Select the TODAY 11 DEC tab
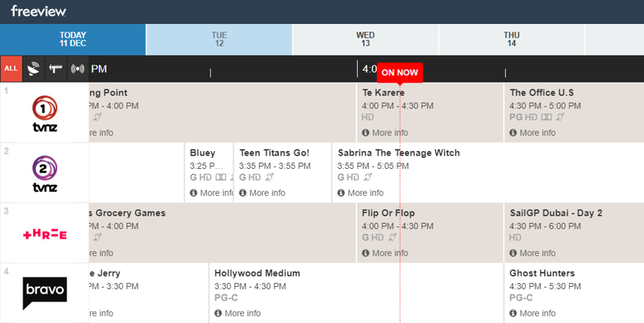The height and width of the screenshot is (323, 644). pos(72,39)
